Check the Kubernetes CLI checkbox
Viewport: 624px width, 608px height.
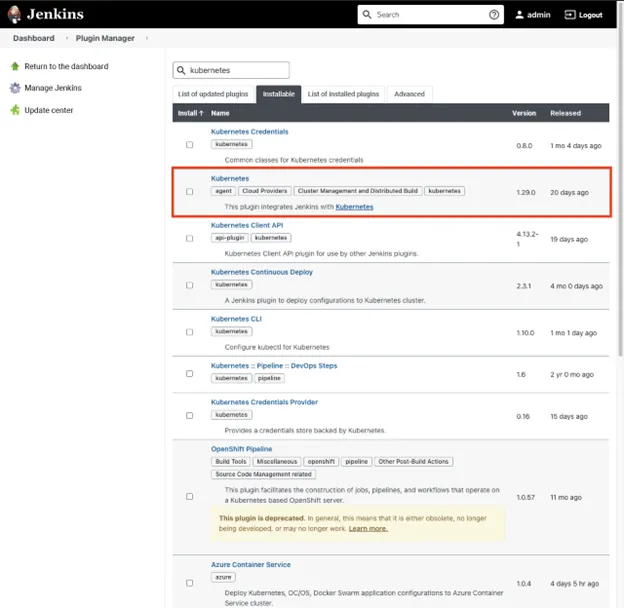(x=189, y=332)
